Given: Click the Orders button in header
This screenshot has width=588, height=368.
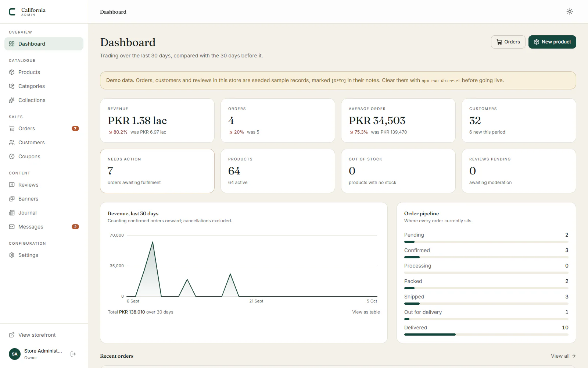Looking at the screenshot, I should click(x=508, y=42).
